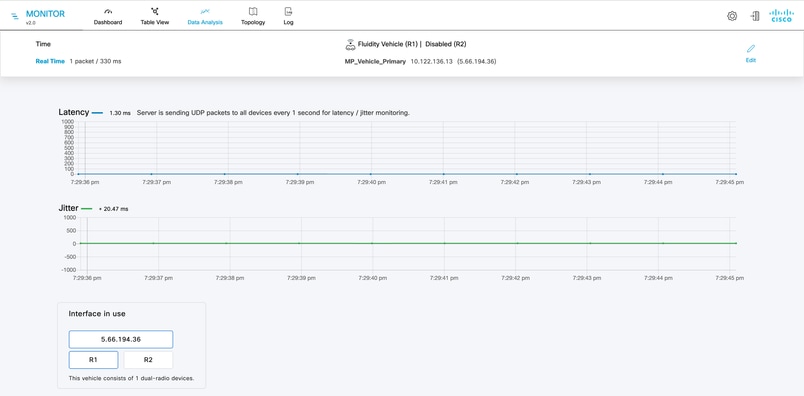Click the IP address 10.122.136.13
This screenshot has width=804, height=396.
pos(432,62)
